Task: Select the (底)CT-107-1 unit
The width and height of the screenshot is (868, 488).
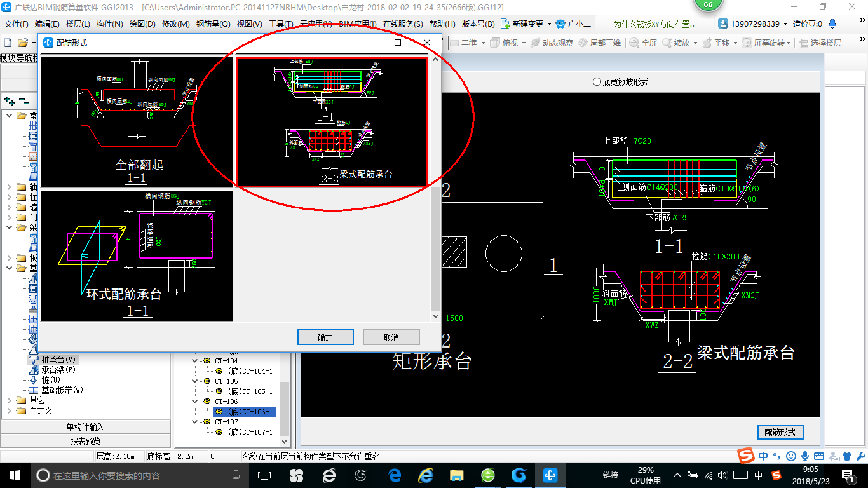Action: click(x=250, y=432)
